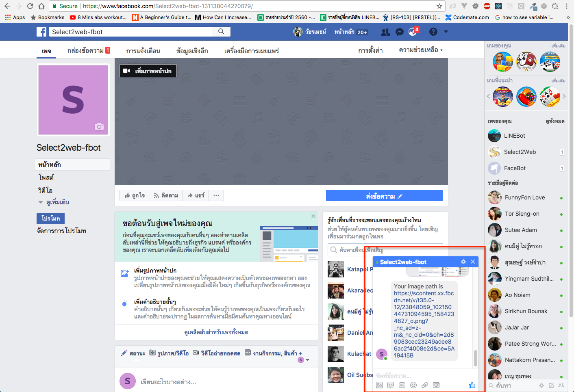
Task: Click the Facebook logo icon
Action: 41,32
